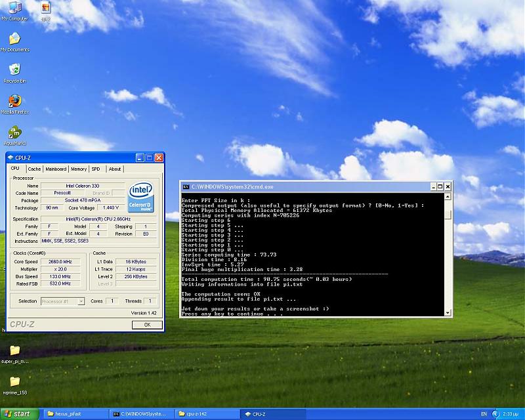The image size is (525, 420).
Task: Select the SPD tab
Action: (96, 169)
